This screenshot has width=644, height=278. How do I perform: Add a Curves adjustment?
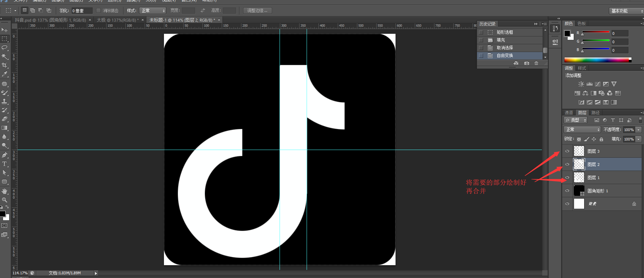(598, 84)
